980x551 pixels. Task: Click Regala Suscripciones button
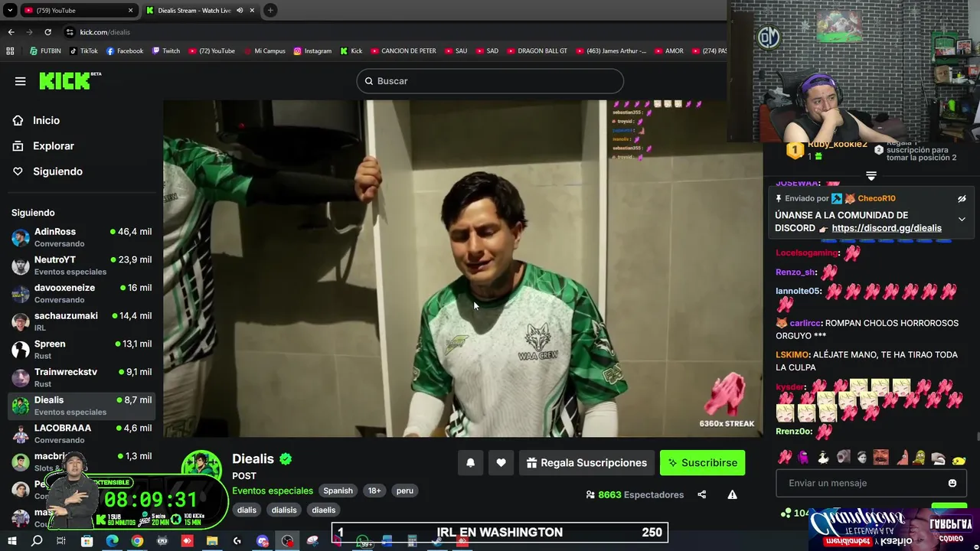click(x=586, y=462)
